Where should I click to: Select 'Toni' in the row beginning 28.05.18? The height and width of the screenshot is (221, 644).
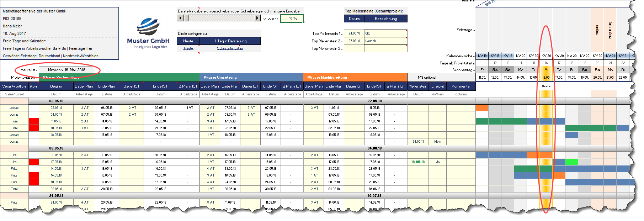pyautogui.click(x=14, y=189)
